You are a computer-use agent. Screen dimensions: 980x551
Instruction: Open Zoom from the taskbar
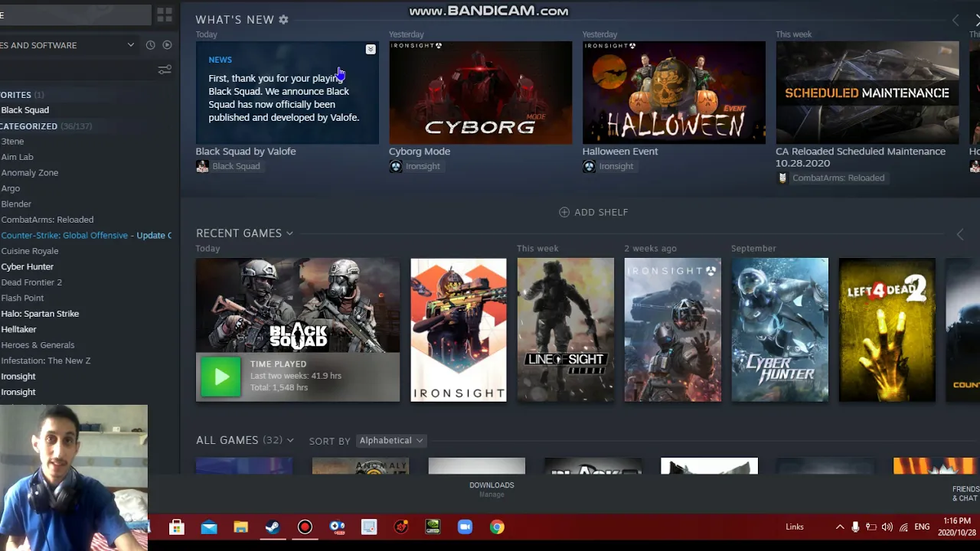pyautogui.click(x=465, y=527)
